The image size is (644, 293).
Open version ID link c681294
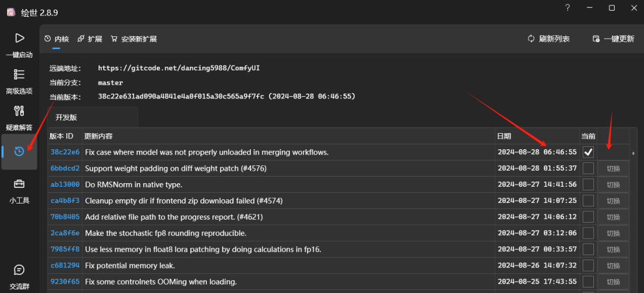(x=65, y=266)
